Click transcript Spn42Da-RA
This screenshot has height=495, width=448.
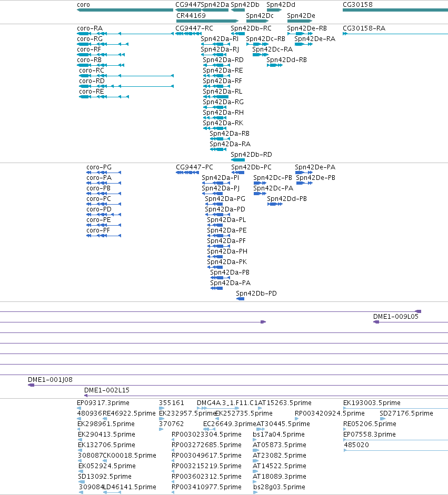click(218, 149)
